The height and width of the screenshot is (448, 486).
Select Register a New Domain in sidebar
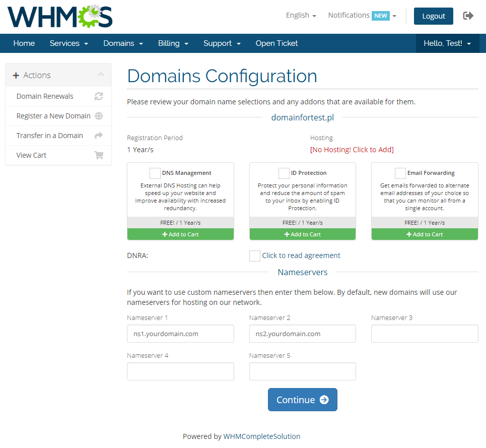pyautogui.click(x=58, y=116)
